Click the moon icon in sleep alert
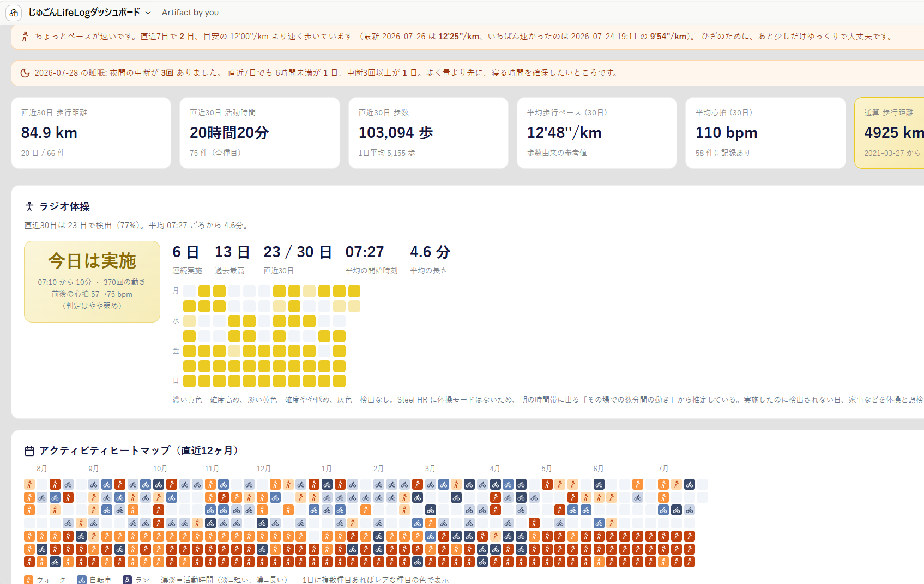The height and width of the screenshot is (584, 924). tap(25, 73)
